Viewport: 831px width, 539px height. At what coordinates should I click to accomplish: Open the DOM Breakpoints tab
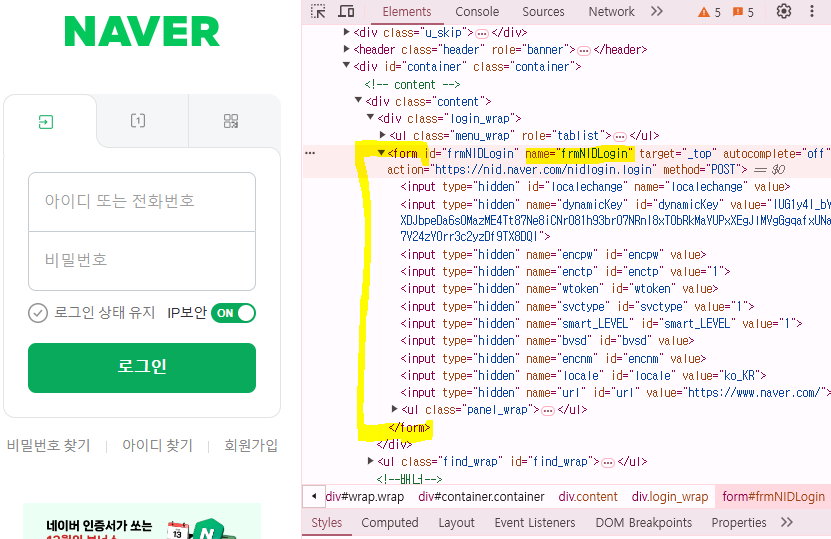(x=643, y=523)
